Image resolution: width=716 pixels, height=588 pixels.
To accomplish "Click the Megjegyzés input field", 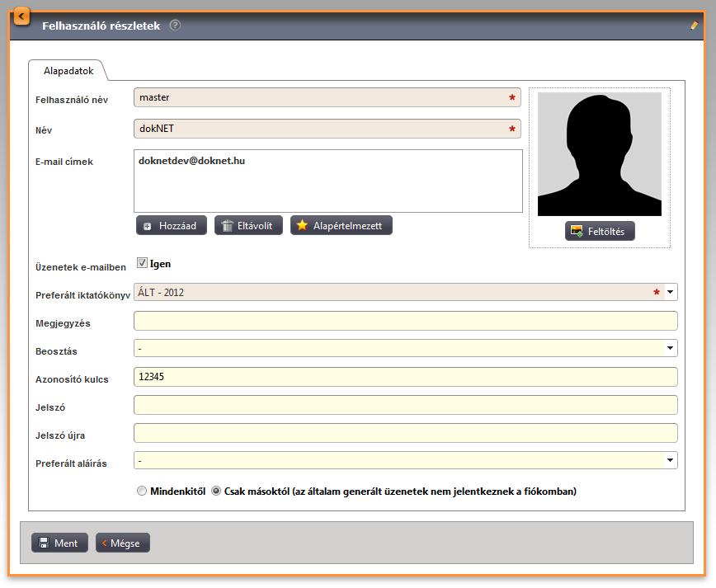I will tap(406, 321).
